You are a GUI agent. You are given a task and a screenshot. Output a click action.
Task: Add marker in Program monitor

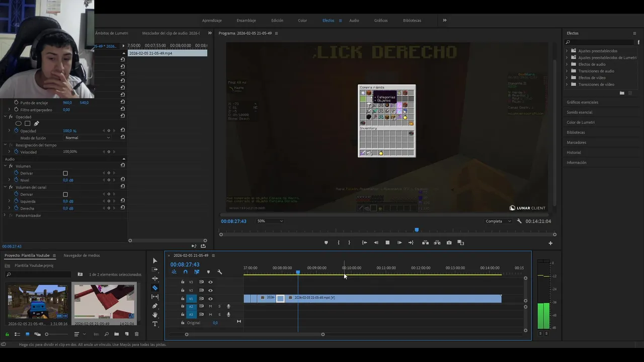[326, 243]
